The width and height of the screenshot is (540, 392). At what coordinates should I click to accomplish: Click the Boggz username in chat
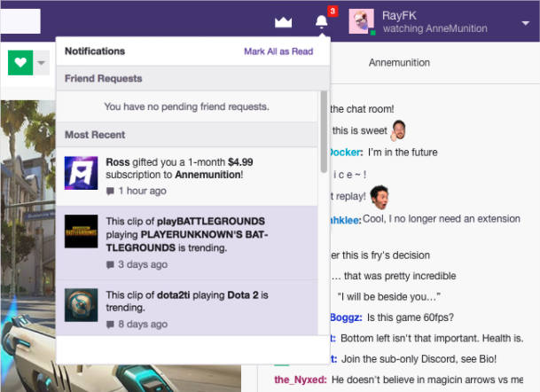point(346,318)
